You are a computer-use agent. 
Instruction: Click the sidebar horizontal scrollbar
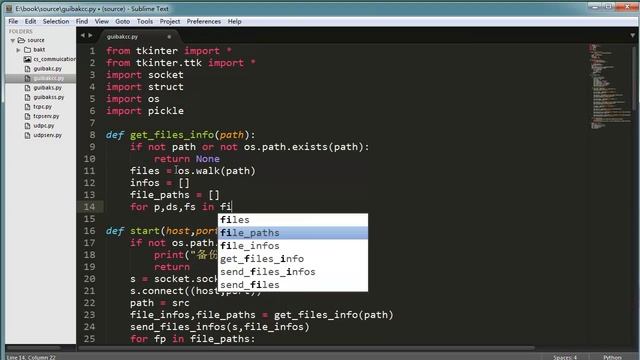[x=33, y=348]
